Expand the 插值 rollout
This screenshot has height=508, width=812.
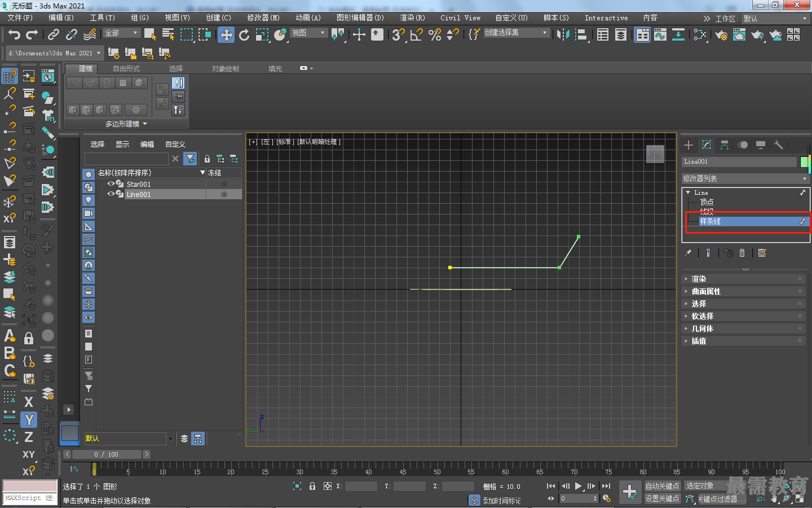tap(745, 341)
